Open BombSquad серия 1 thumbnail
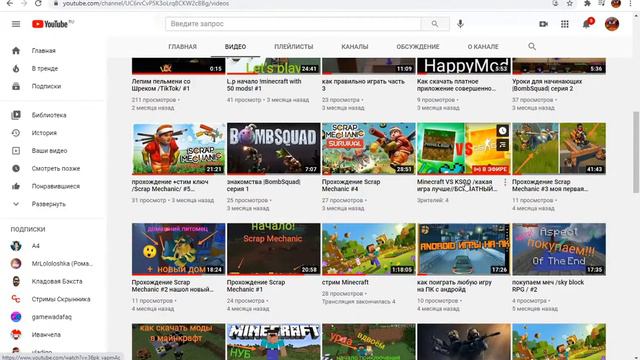640x360 pixels. click(x=273, y=149)
